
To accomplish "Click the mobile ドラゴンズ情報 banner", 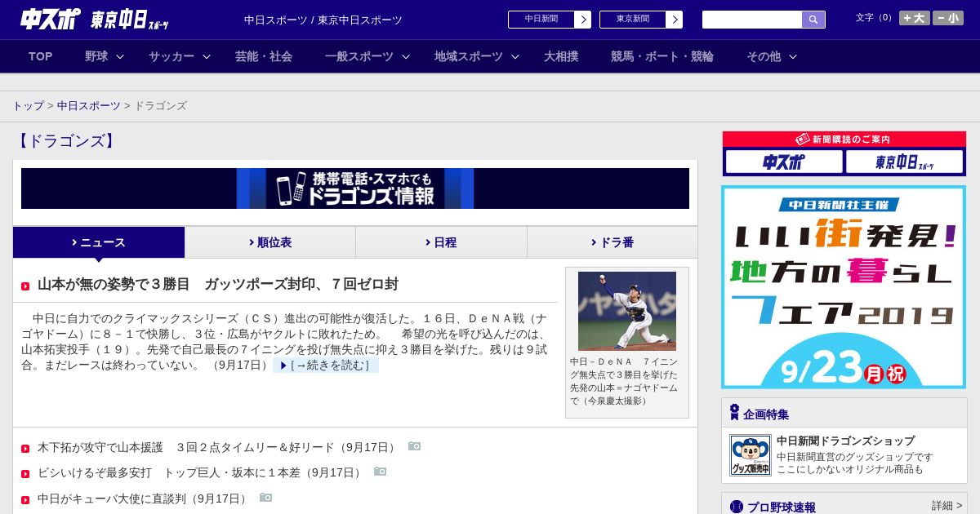I will [x=355, y=188].
